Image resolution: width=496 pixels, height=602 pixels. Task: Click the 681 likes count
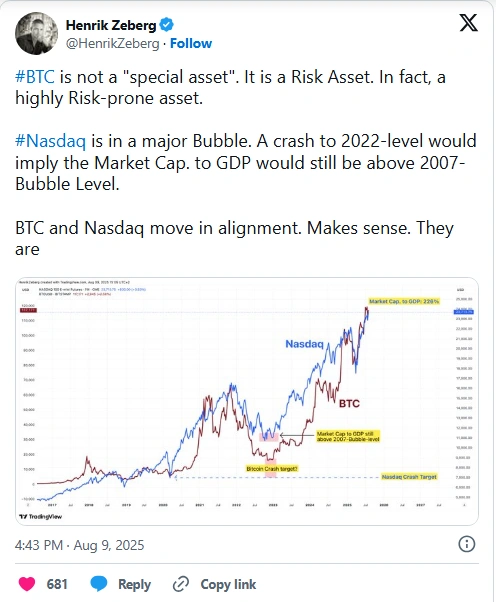(x=57, y=584)
